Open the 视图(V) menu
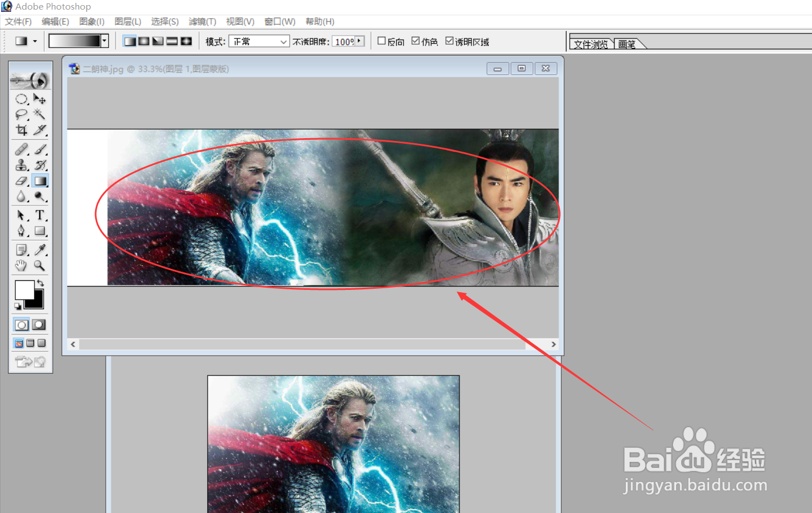The width and height of the screenshot is (812, 513). click(240, 22)
